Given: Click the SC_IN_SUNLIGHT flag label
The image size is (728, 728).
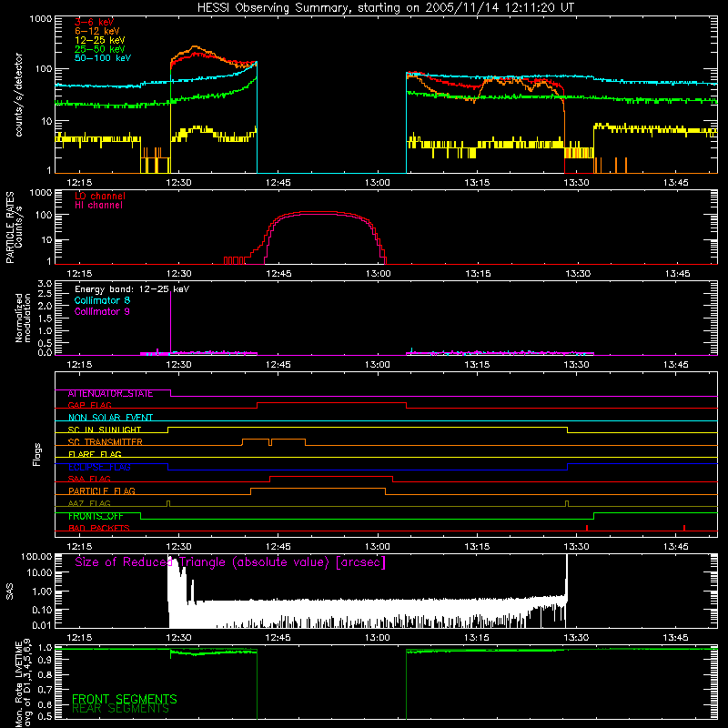Looking at the screenshot, I should point(105,430).
